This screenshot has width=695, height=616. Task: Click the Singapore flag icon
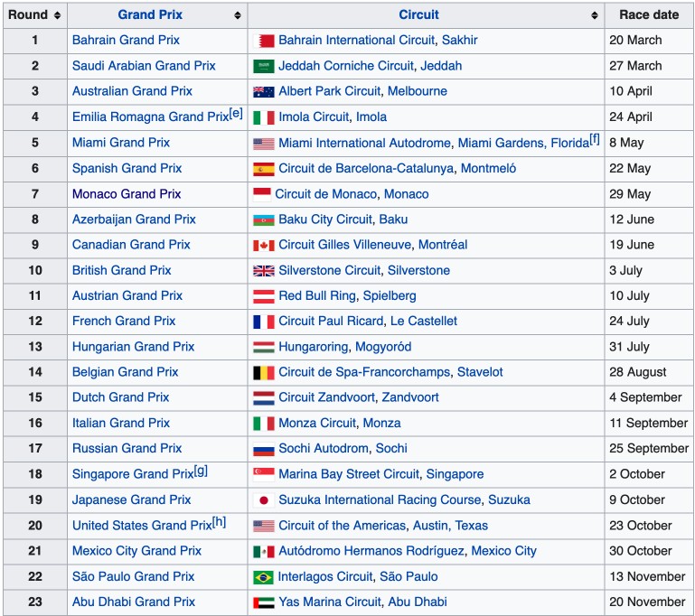(264, 474)
